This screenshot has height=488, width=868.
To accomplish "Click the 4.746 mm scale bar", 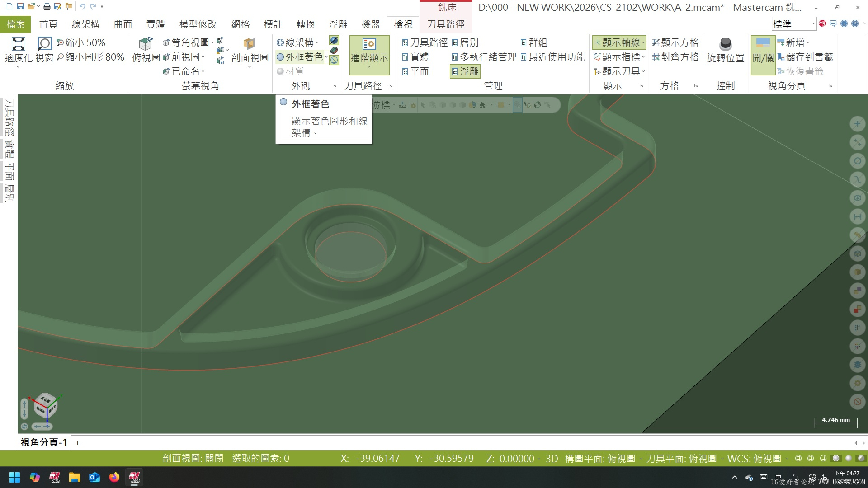I will tap(835, 420).
